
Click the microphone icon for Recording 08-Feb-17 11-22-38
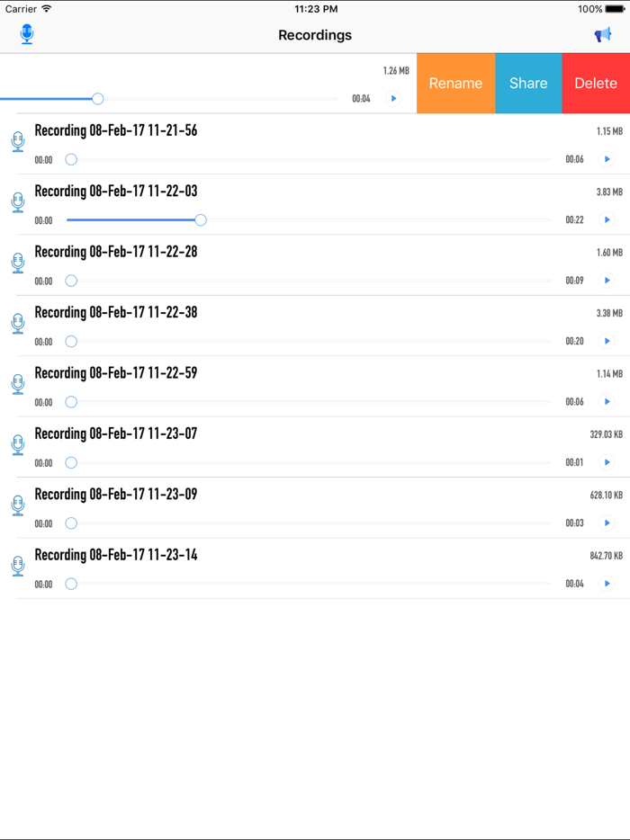click(x=17, y=324)
